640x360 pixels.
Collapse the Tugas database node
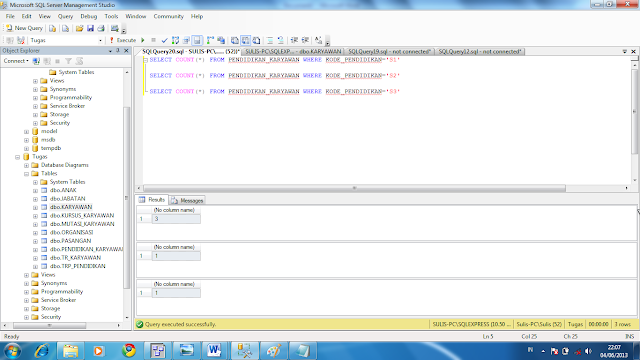(18, 157)
